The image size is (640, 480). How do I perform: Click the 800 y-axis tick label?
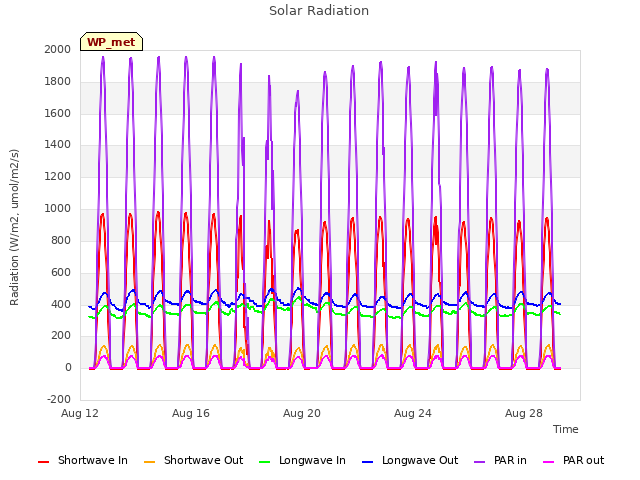[61, 240]
